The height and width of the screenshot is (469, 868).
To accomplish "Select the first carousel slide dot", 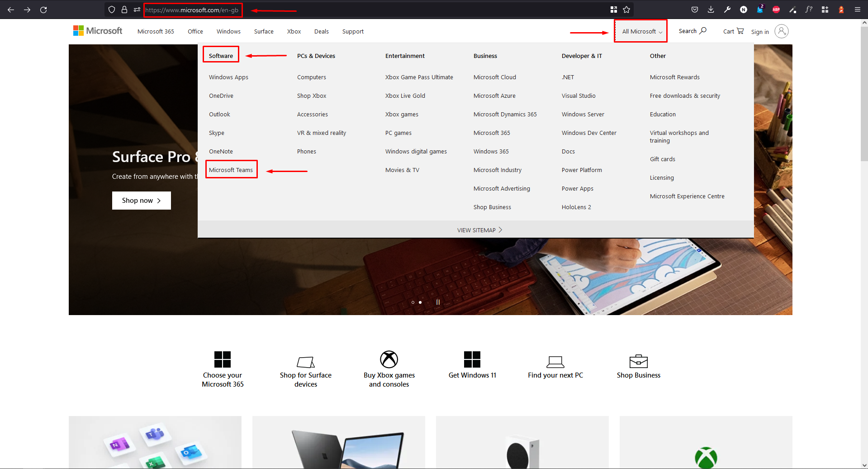I will [x=413, y=302].
